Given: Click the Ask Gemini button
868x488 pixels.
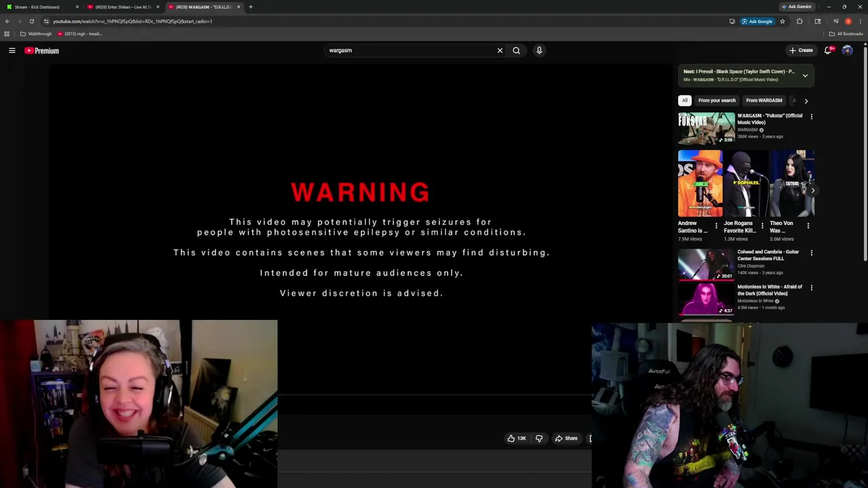Looking at the screenshot, I should pyautogui.click(x=796, y=7).
